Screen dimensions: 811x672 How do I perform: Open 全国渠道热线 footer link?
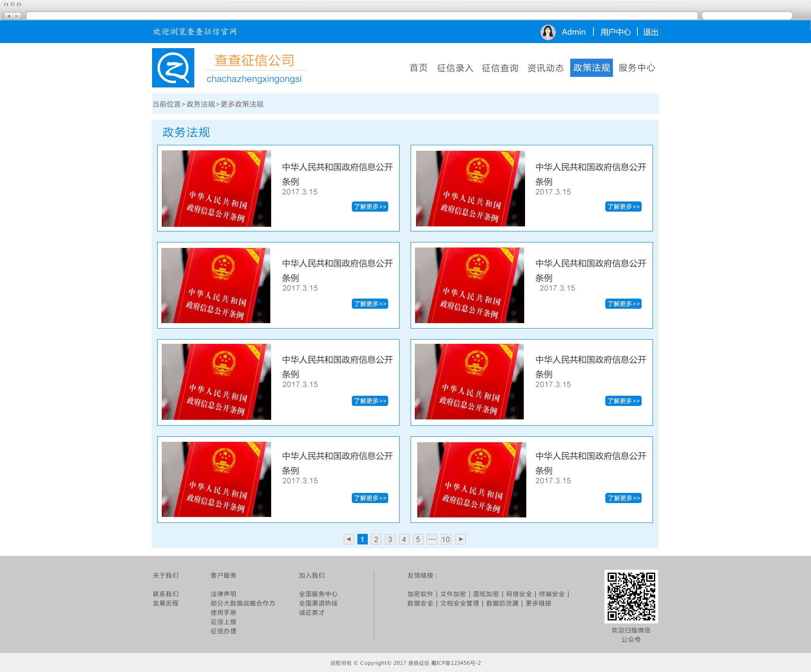318,603
